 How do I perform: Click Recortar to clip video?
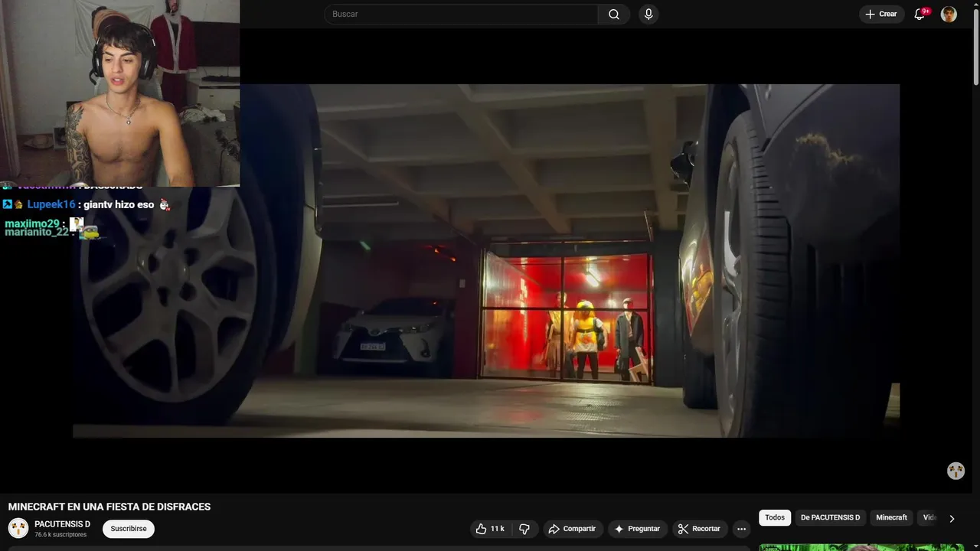(x=699, y=529)
